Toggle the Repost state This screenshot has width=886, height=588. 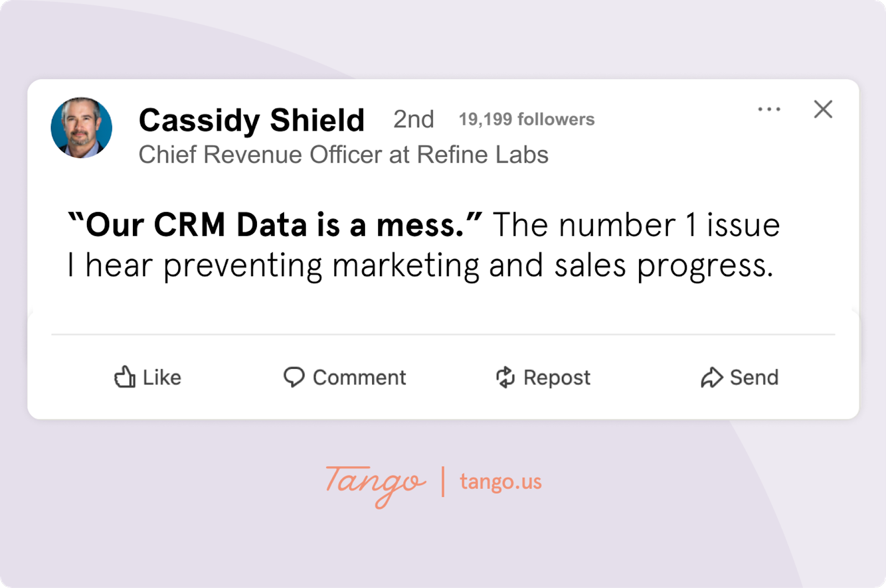[543, 378]
